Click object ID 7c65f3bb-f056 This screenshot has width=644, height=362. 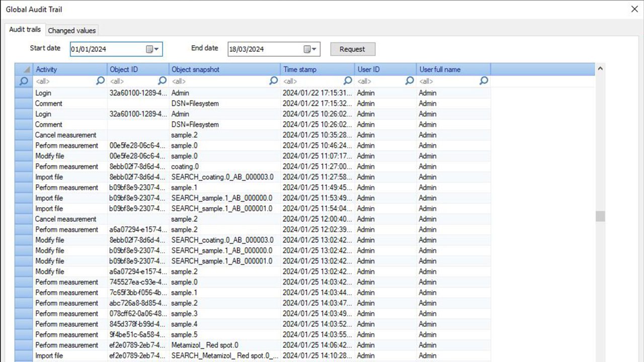click(x=137, y=293)
